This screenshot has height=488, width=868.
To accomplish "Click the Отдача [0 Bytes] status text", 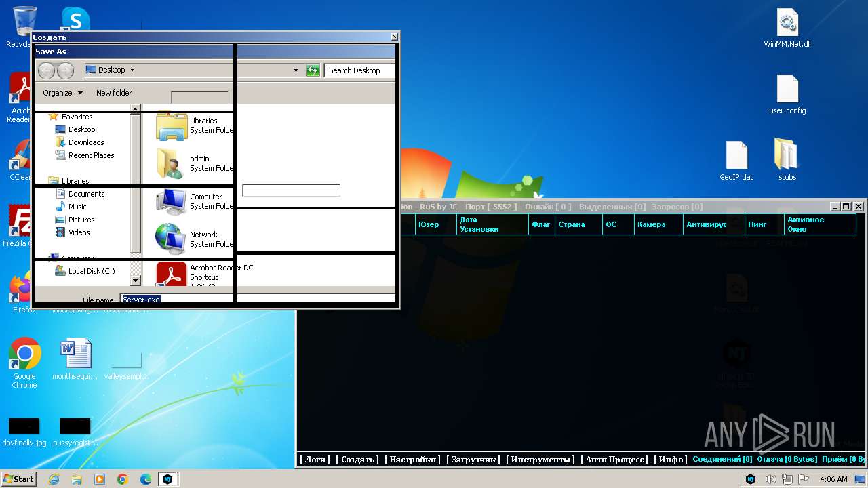I will [x=787, y=460].
